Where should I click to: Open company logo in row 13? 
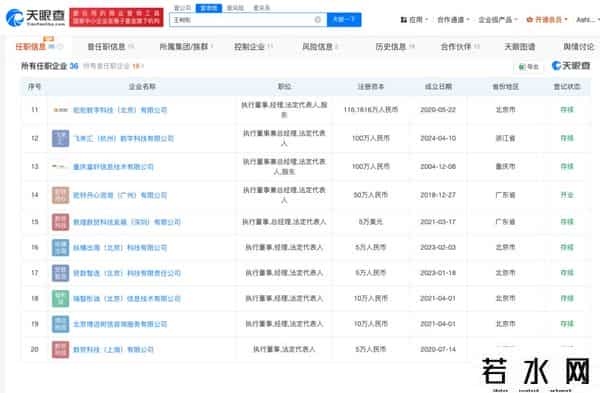click(60, 166)
